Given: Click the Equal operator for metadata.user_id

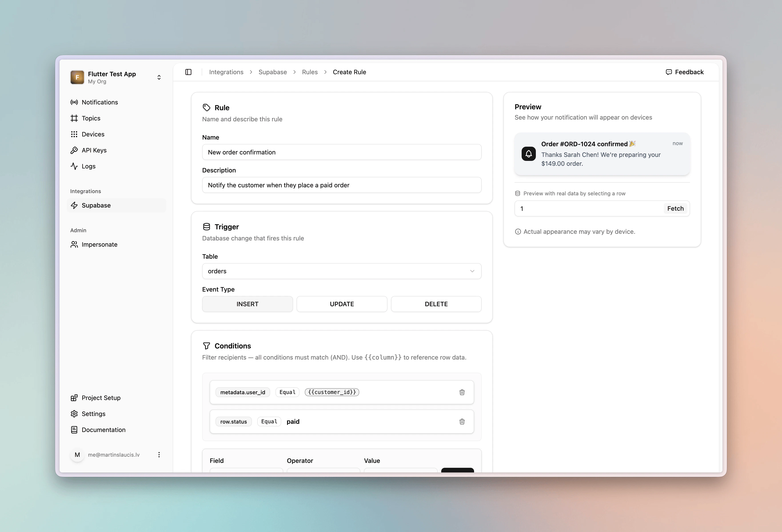Looking at the screenshot, I should coord(287,392).
